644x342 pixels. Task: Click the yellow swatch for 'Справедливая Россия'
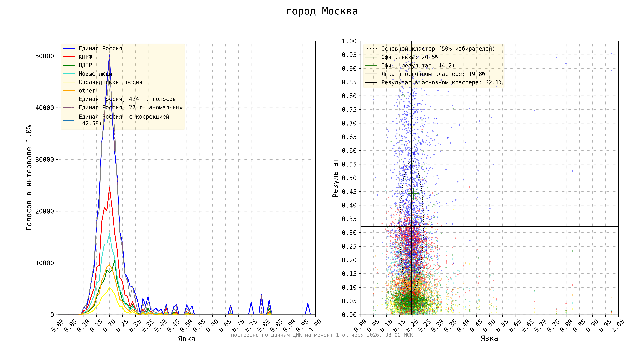click(x=69, y=82)
